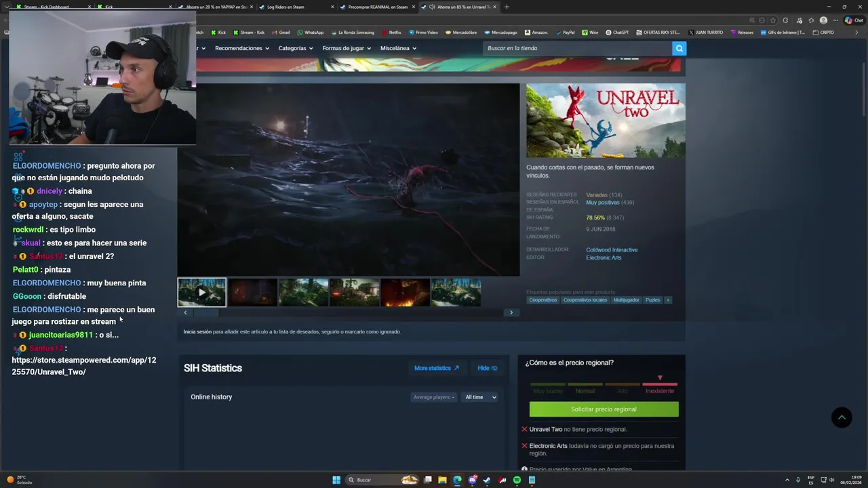Screen dimensions: 868x488
Task: Click the Puzles tag
Action: [x=652, y=300]
